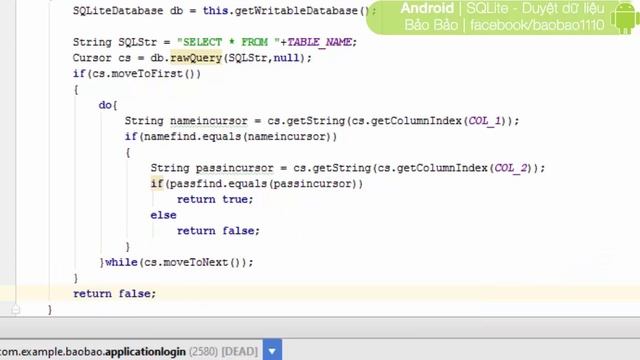Click the fold marker beside the closing brace
The width and height of the screenshot is (640, 360).
pyautogui.click(x=16, y=310)
